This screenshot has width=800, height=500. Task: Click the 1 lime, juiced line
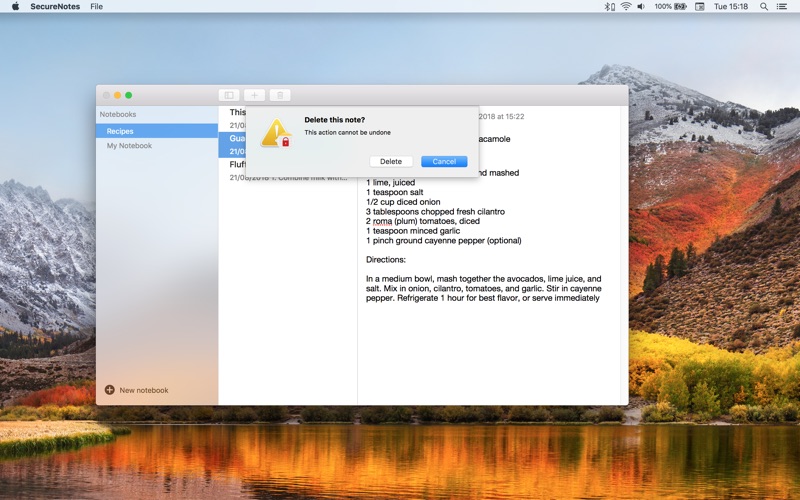(x=390, y=182)
